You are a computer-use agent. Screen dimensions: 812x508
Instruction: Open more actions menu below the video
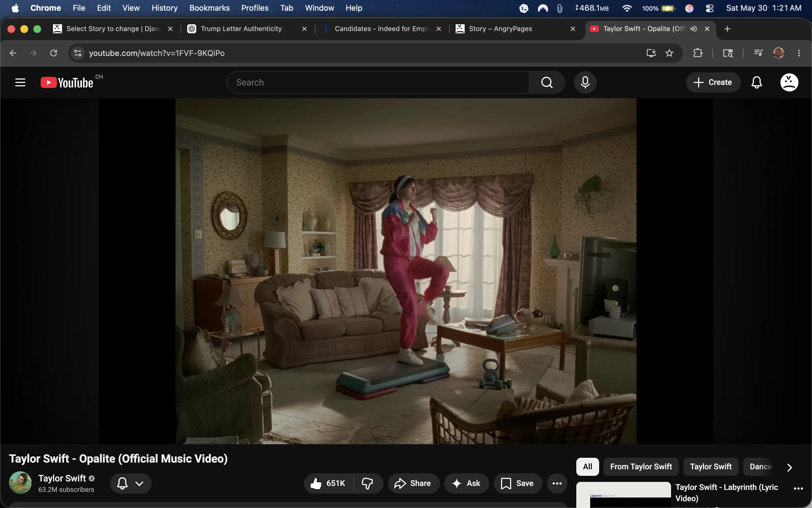click(x=557, y=483)
